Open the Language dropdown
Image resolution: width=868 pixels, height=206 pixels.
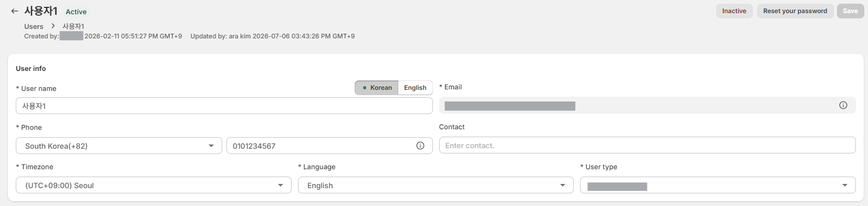point(436,185)
